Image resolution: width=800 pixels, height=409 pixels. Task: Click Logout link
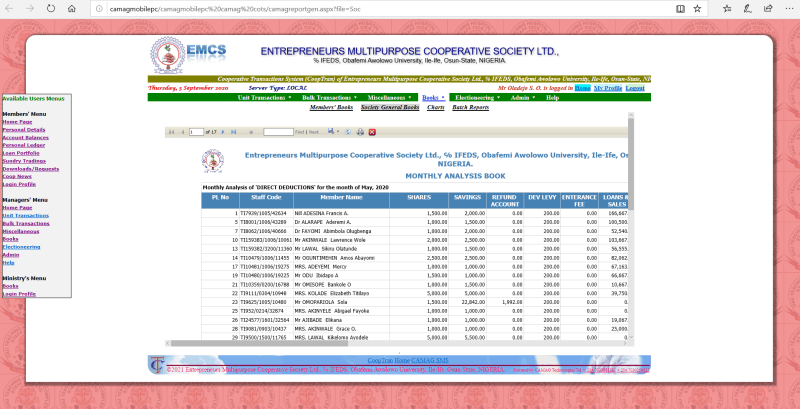(635, 88)
